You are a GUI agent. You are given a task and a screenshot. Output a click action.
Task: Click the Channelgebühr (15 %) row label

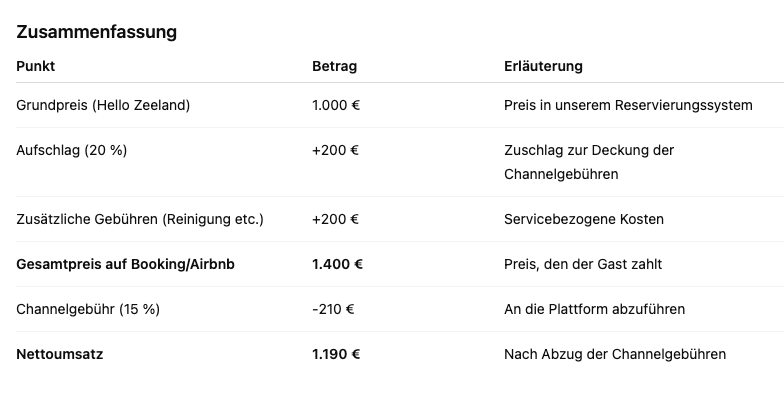click(x=88, y=309)
